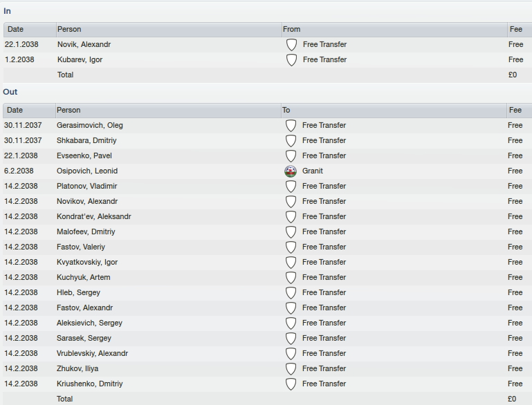The height and width of the screenshot is (405, 532).
Task: Click shield icon in Hleb, Sergey row
Action: click(x=291, y=293)
